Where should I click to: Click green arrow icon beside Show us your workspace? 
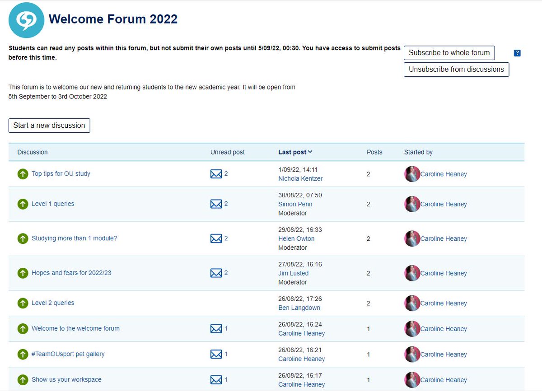click(23, 380)
